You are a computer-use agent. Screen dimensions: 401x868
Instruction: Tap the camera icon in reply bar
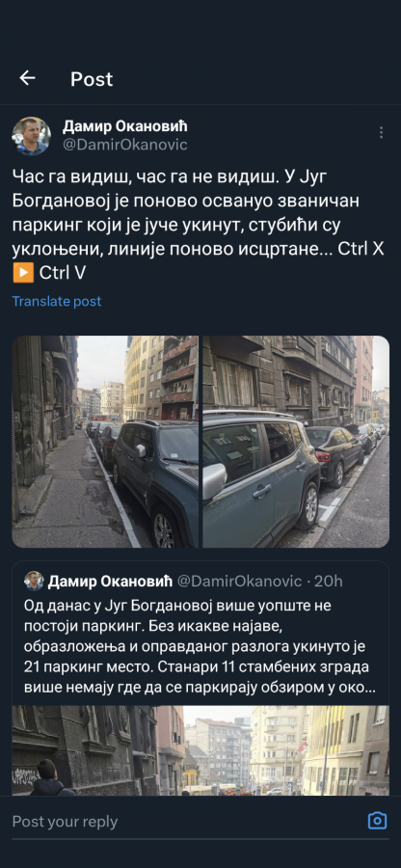[377, 821]
